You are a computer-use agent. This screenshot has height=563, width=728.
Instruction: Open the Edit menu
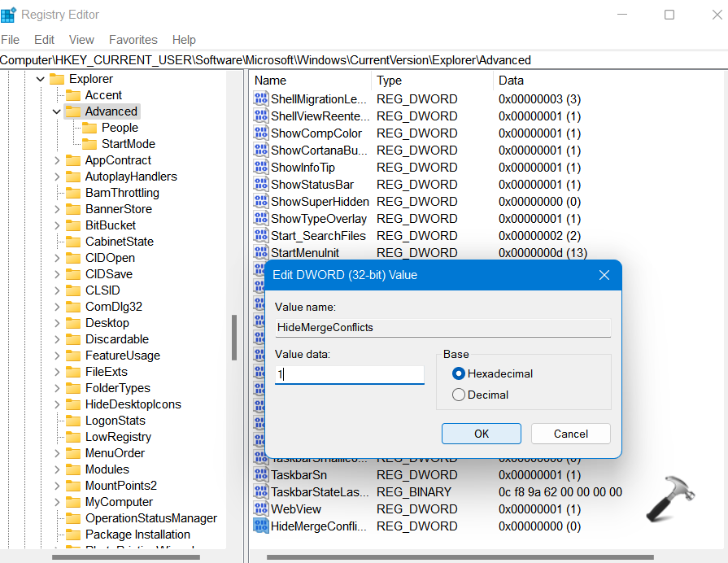(44, 39)
